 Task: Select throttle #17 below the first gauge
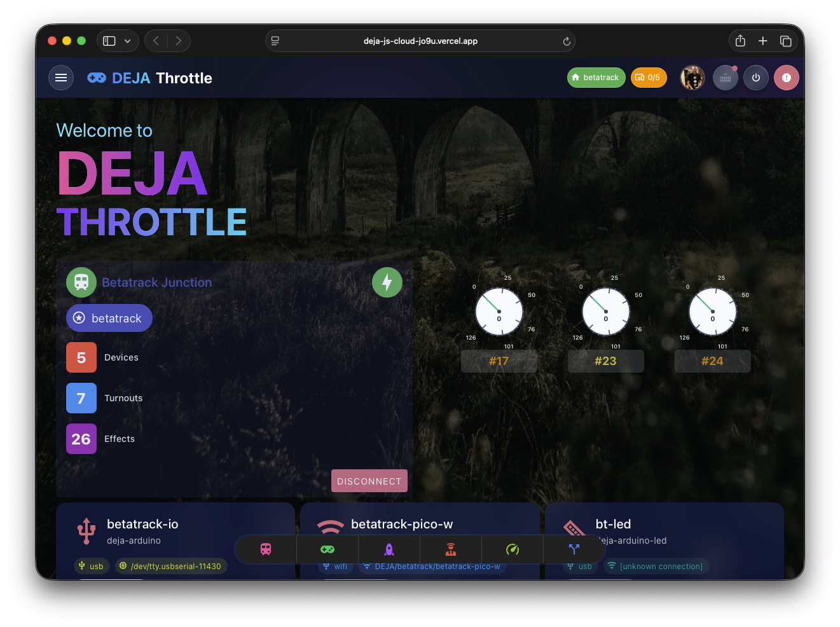click(499, 361)
